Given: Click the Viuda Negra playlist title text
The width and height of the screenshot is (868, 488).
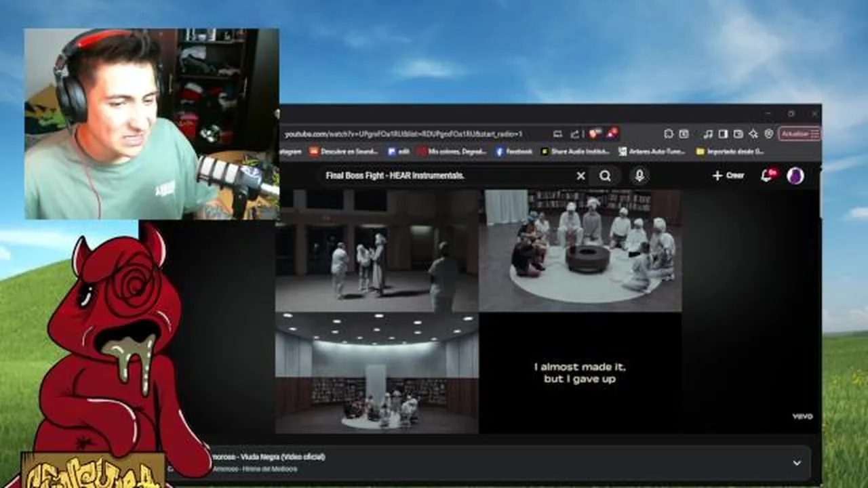Looking at the screenshot, I should [269, 457].
